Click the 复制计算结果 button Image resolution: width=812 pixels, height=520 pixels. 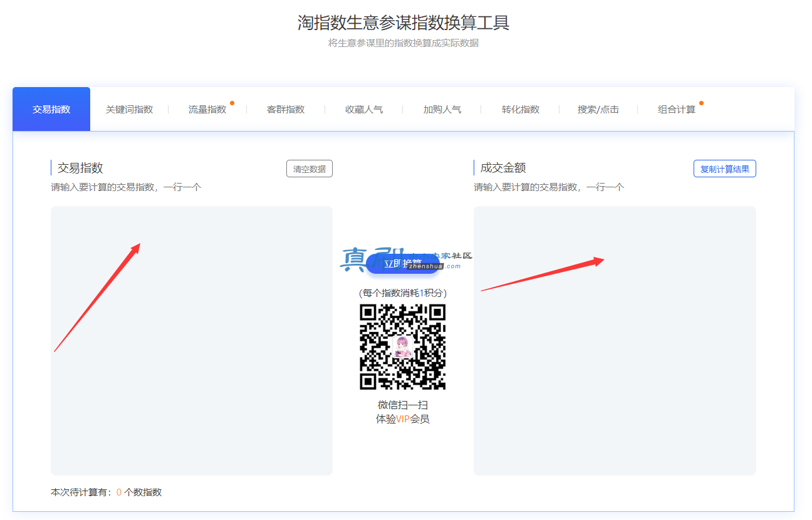coord(725,169)
